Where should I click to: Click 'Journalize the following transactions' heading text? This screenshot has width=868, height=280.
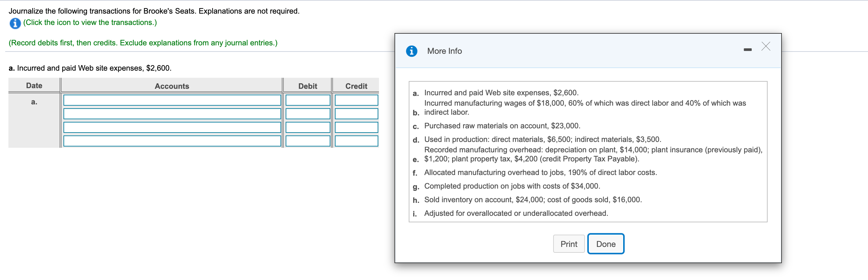[154, 11]
